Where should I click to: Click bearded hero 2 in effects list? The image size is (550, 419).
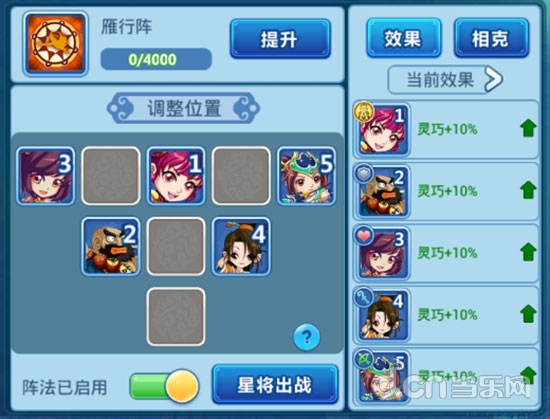click(x=382, y=192)
